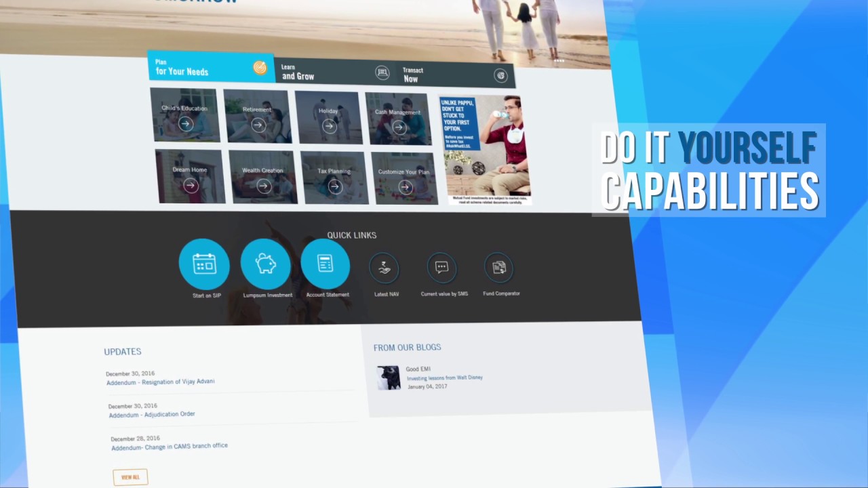This screenshot has width=868, height=488.
Task: Open Addendum - Adjudication Order link
Action: [x=152, y=414]
